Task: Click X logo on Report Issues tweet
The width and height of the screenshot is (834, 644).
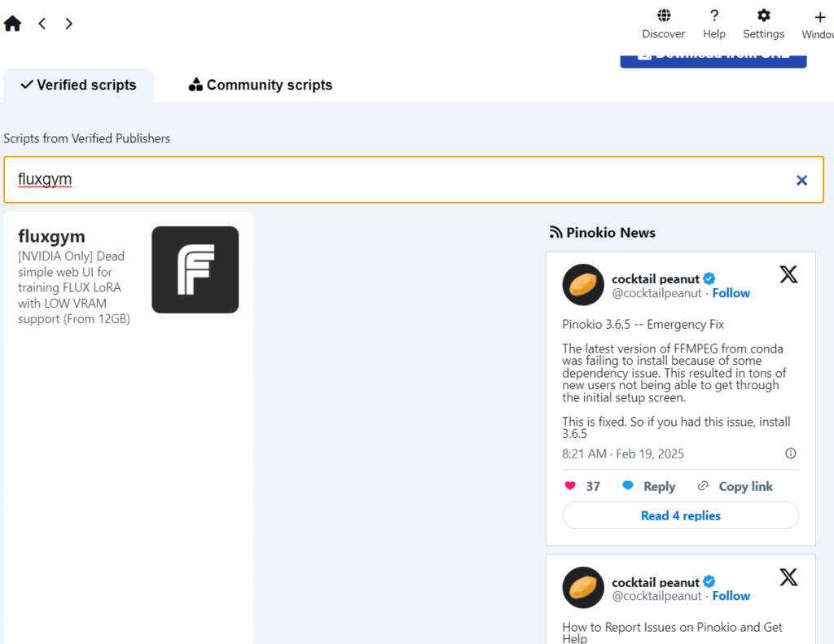Action: (788, 577)
